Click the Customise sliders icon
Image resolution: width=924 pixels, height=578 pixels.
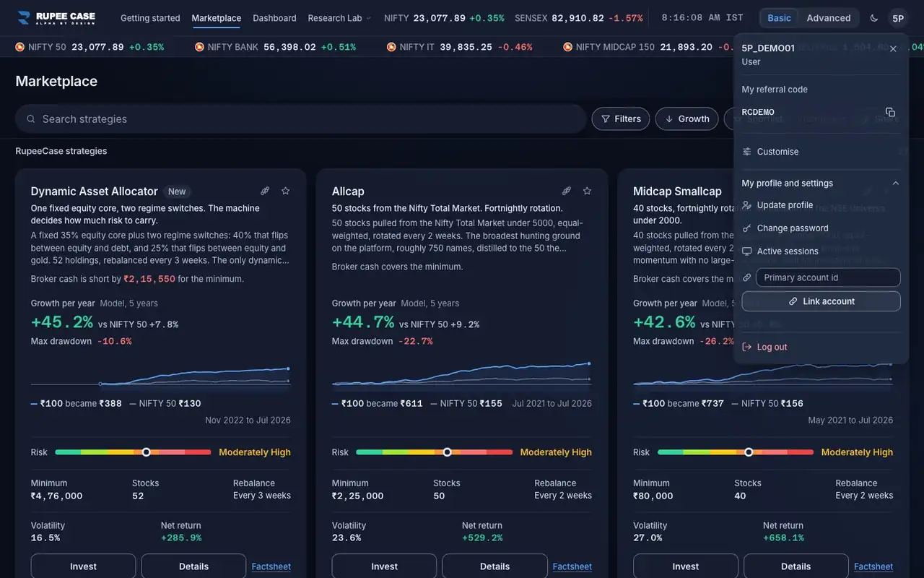pos(747,152)
